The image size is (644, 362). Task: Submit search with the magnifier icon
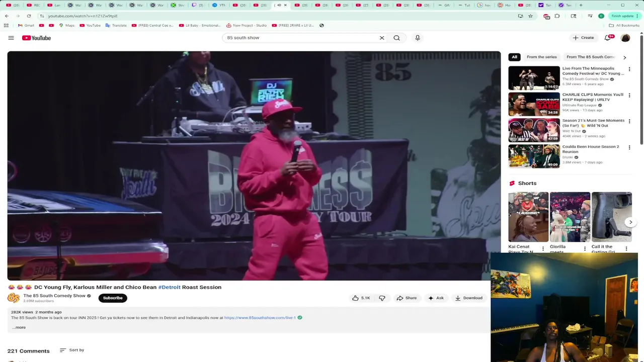[397, 38]
